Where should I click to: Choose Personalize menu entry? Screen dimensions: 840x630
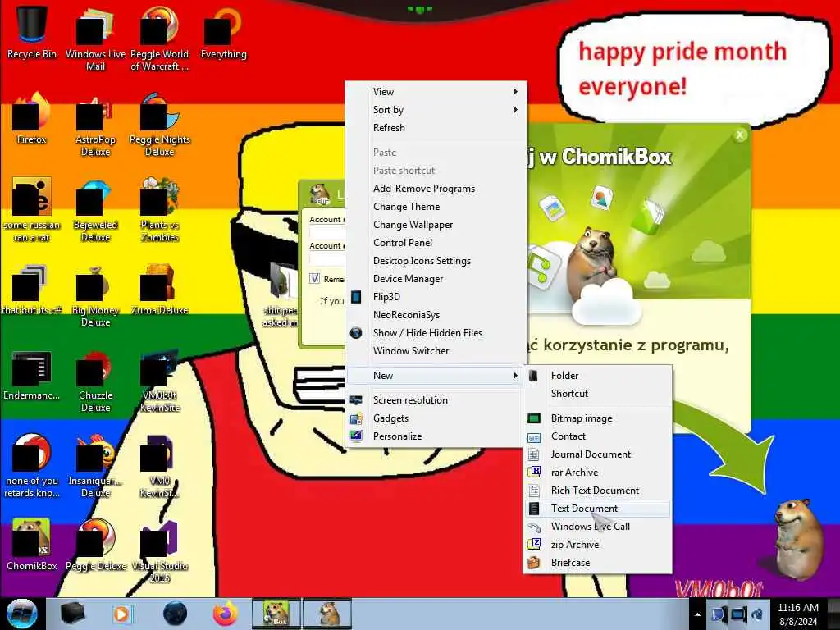(x=435, y=436)
